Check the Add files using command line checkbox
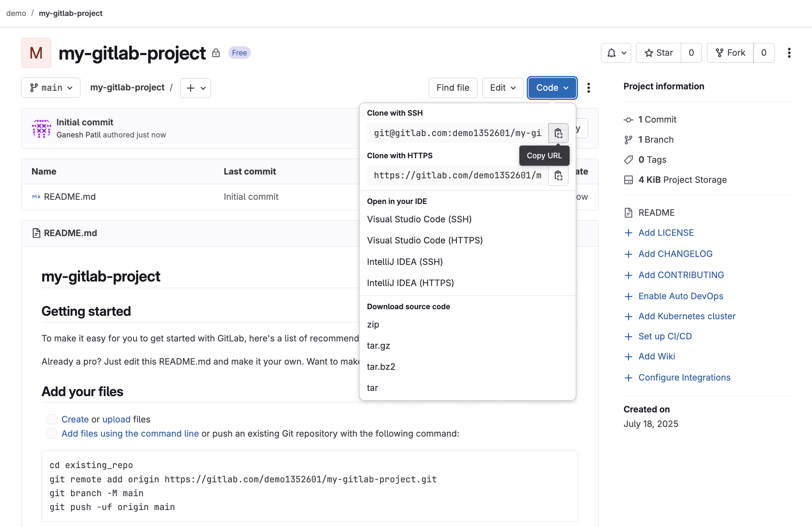This screenshot has height=527, width=812. pyautogui.click(x=51, y=433)
